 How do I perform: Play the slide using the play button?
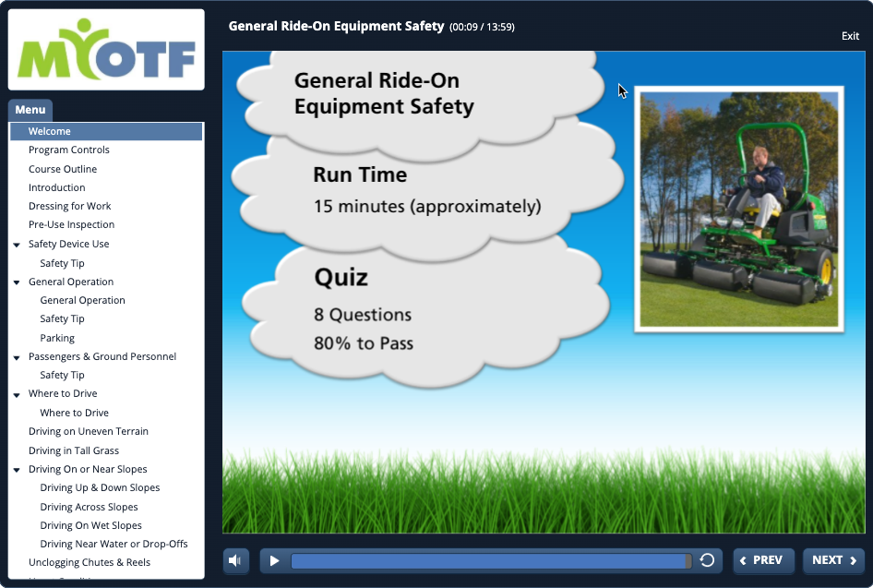pos(274,560)
